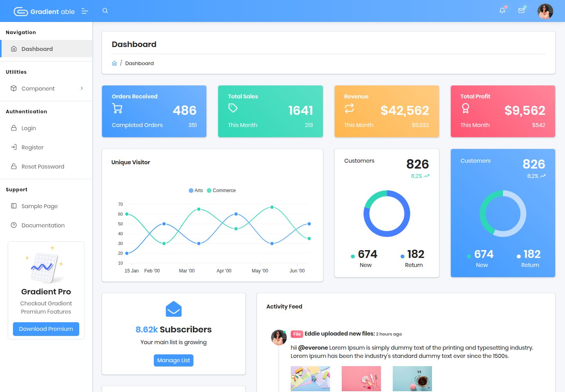The width and height of the screenshot is (565, 392).
Task: Click the 8.2% trend value in white Customers card
Action: pos(420,176)
